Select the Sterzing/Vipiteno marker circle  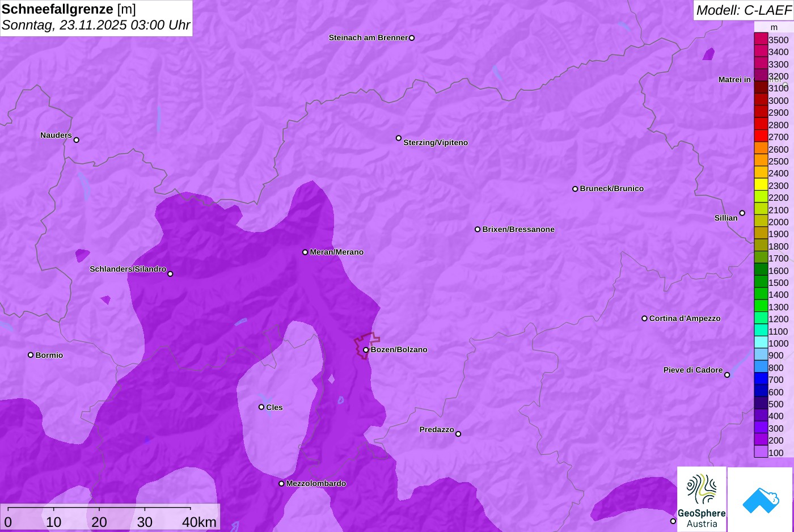tap(399, 138)
